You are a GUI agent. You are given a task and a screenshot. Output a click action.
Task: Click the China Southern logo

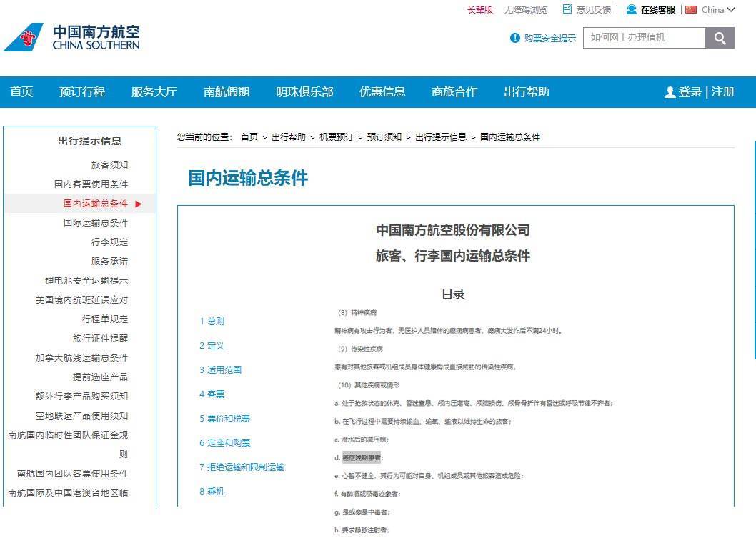click(x=71, y=37)
